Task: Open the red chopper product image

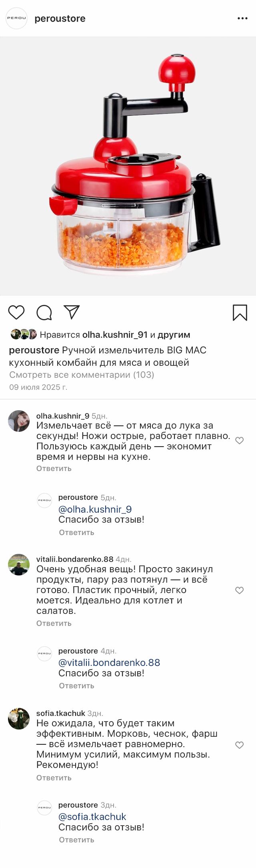Action: point(128,166)
